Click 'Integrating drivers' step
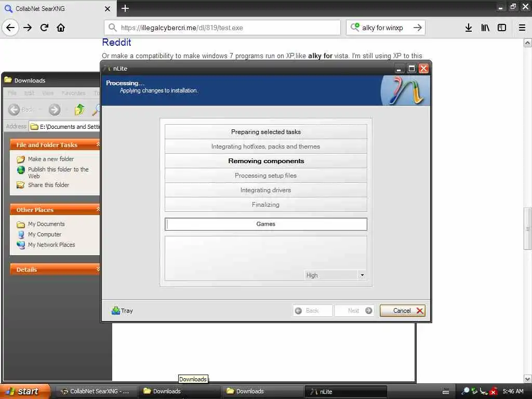The height and width of the screenshot is (399, 532). [x=266, y=190]
